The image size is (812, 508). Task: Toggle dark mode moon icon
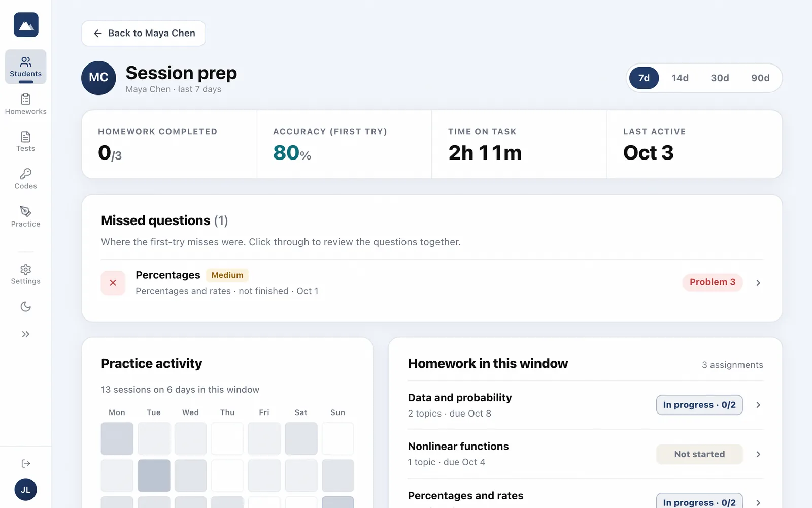(x=26, y=307)
